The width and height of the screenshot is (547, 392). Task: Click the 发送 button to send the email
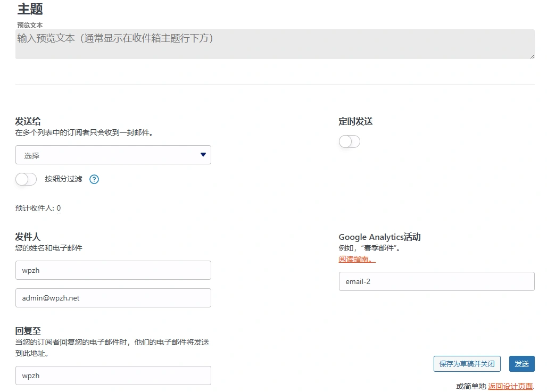(x=521, y=364)
